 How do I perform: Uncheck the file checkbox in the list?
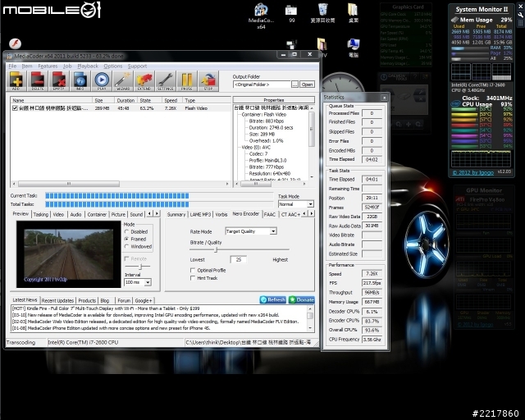pos(15,107)
